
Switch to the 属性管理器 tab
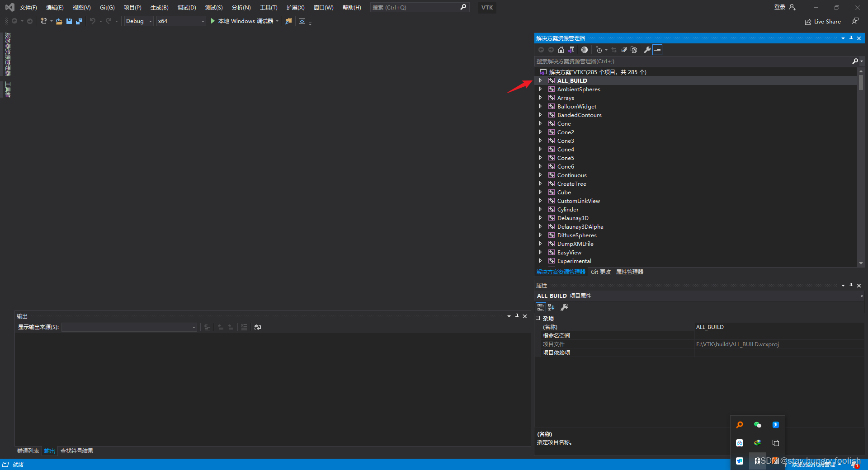(x=630, y=272)
